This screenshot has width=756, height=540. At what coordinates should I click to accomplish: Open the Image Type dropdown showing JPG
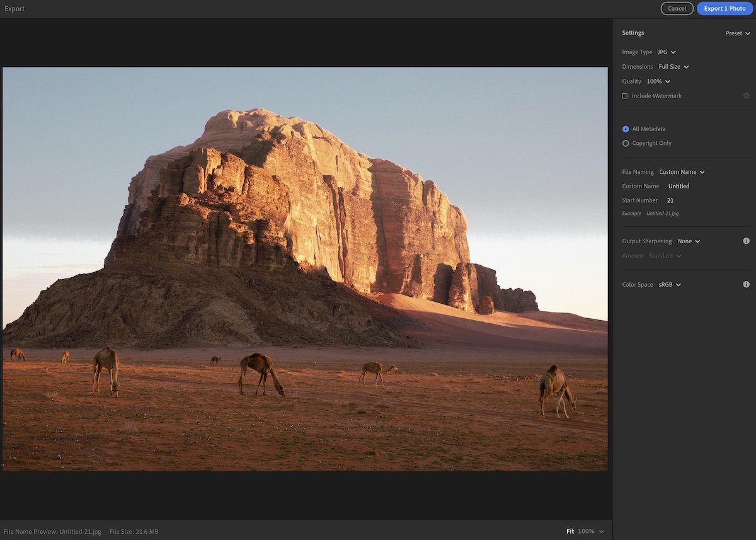666,52
